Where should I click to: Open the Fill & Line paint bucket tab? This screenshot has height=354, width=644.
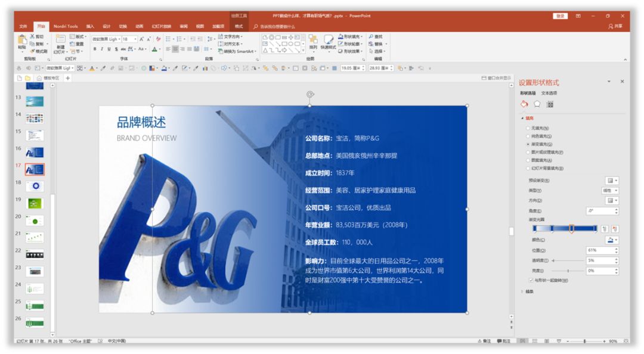tap(524, 104)
